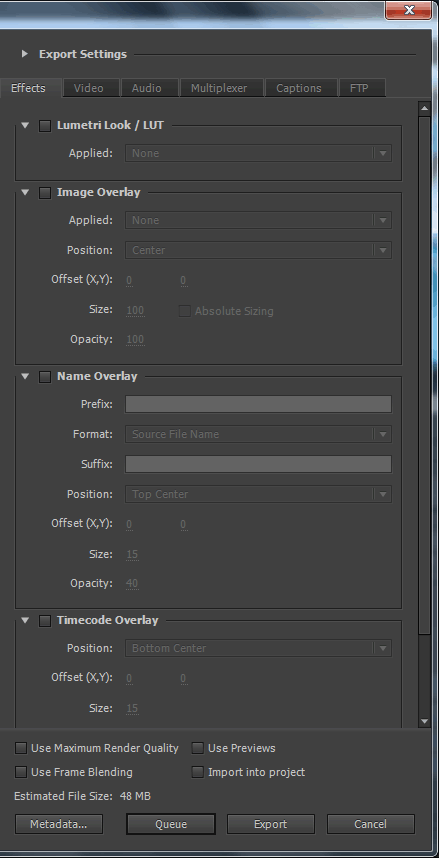Click the Name Overlay Prefix field

258,404
